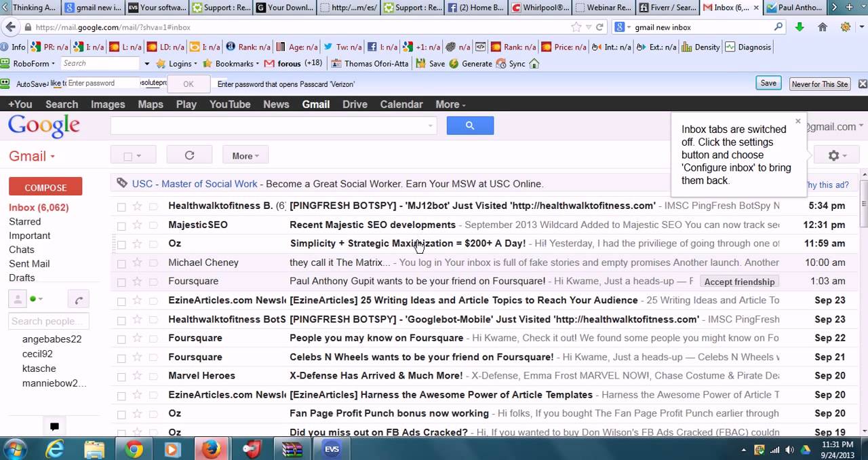Click the blue Google search button
Viewport: 868px width, 460px height.
(470, 126)
